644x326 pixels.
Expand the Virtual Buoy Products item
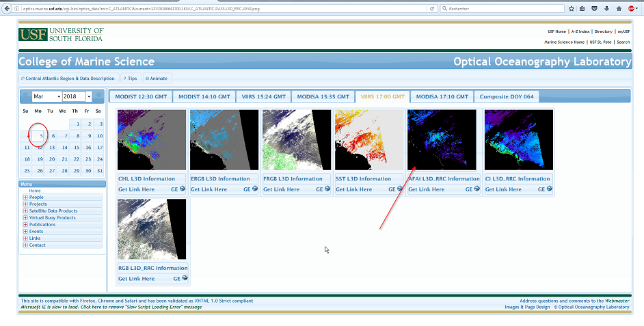coord(26,217)
